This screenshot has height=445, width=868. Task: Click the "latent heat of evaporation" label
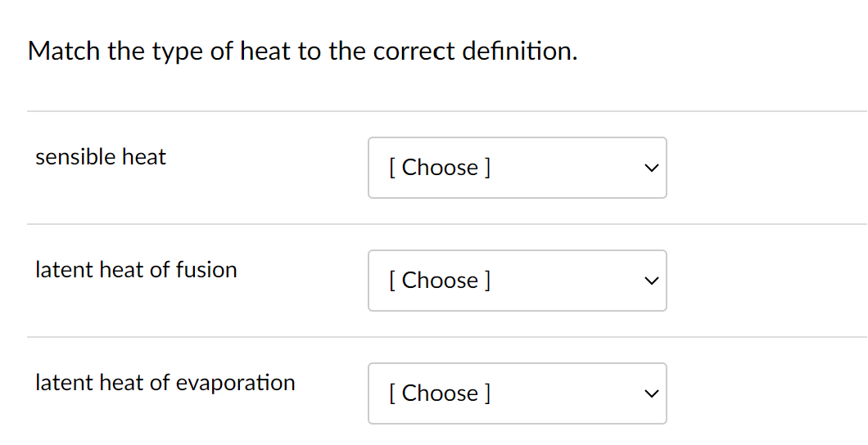pyautogui.click(x=165, y=383)
